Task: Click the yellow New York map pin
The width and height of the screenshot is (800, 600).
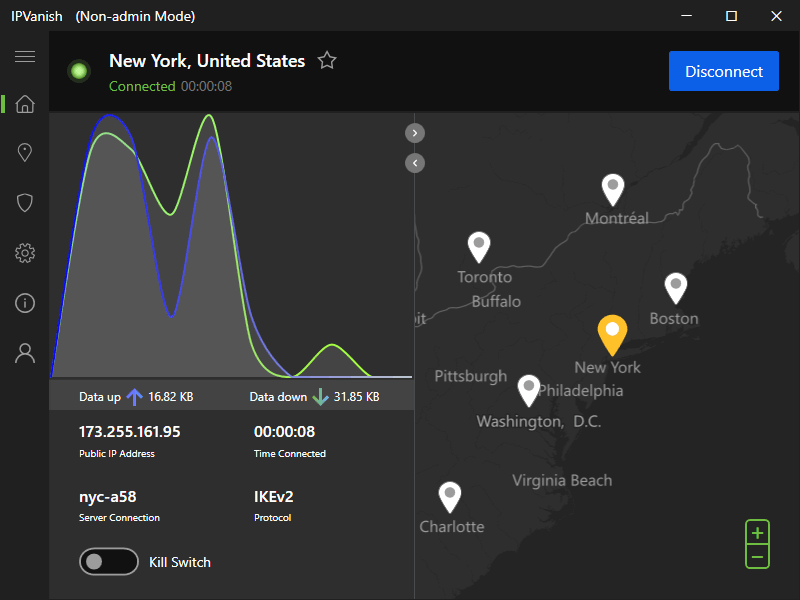Action: click(x=612, y=333)
